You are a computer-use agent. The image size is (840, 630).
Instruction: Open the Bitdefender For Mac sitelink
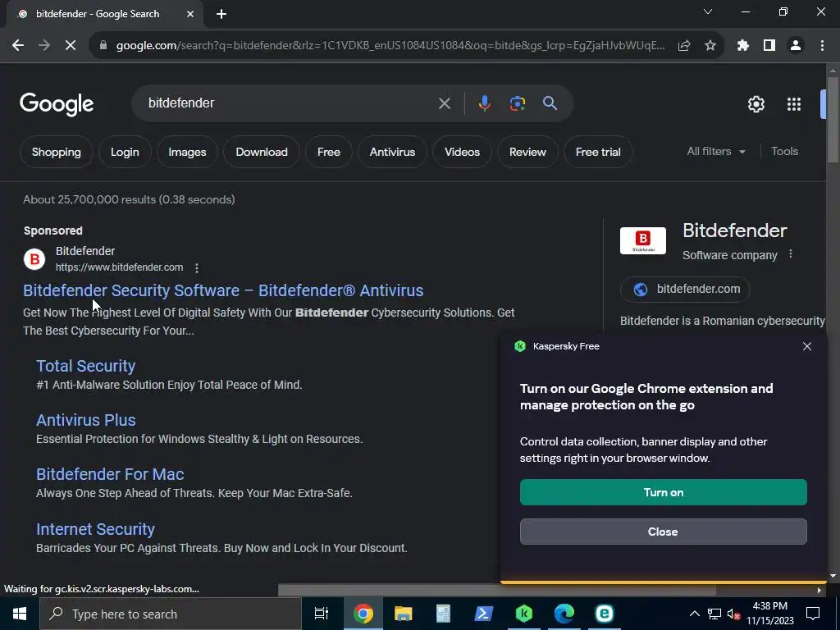tap(110, 474)
